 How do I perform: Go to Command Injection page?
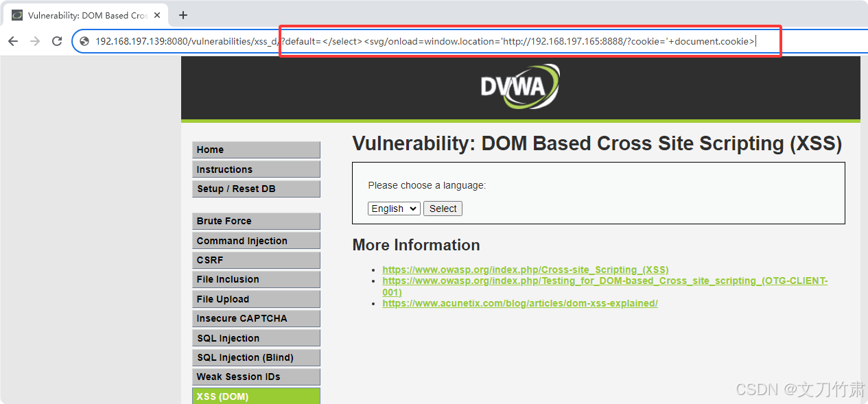click(x=256, y=241)
